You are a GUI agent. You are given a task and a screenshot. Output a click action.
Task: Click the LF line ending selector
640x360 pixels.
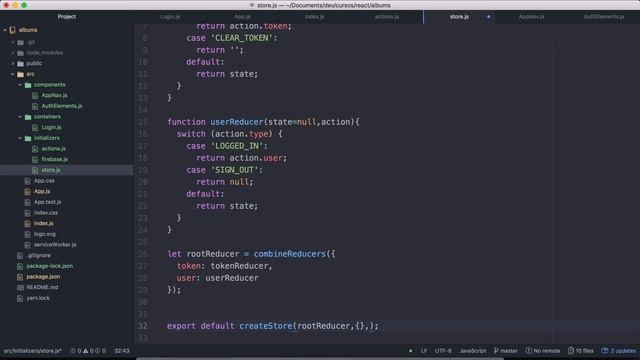(x=424, y=351)
